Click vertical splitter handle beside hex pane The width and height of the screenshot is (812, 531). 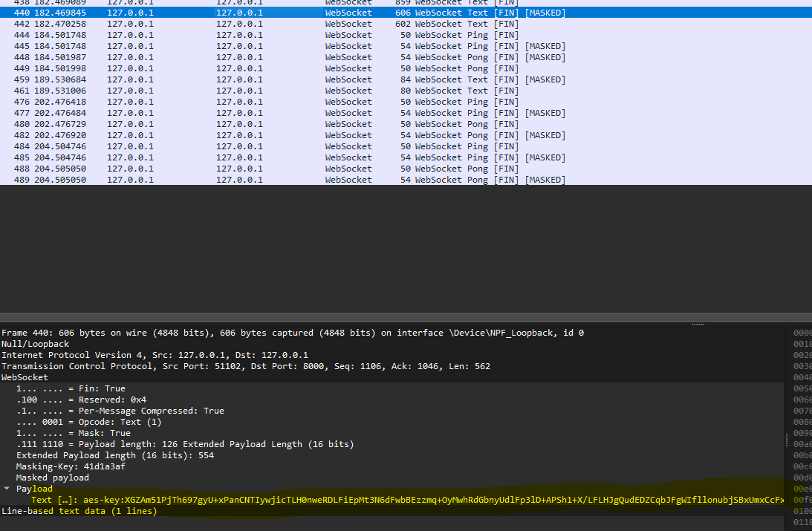click(x=785, y=440)
